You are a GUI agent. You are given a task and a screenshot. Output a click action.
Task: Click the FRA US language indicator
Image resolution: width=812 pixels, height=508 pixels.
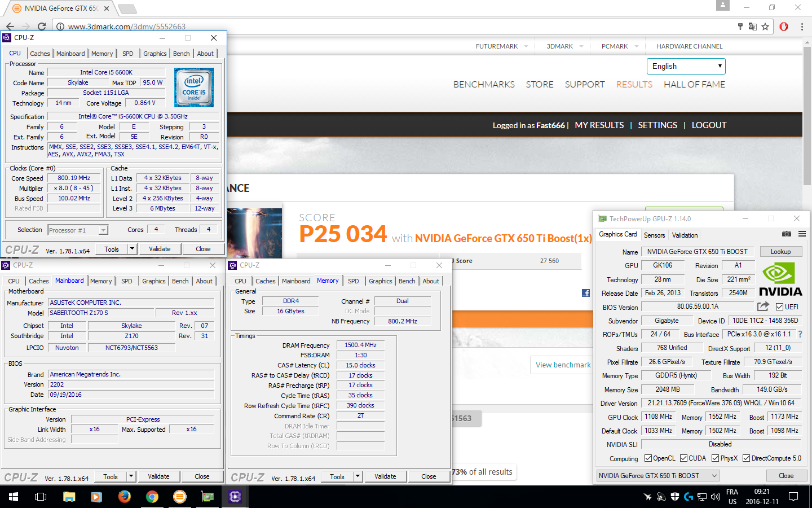pos(732,497)
